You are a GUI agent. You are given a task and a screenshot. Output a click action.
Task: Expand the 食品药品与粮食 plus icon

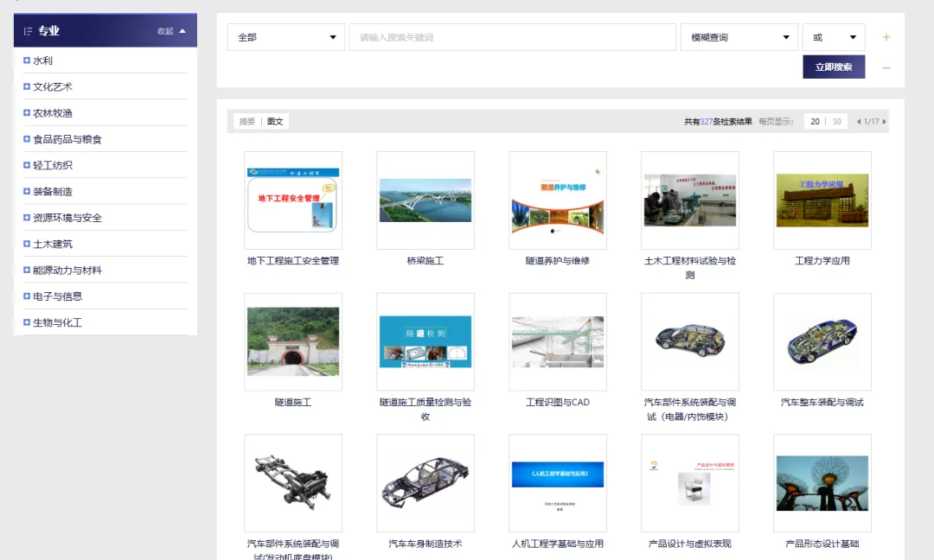(26, 138)
